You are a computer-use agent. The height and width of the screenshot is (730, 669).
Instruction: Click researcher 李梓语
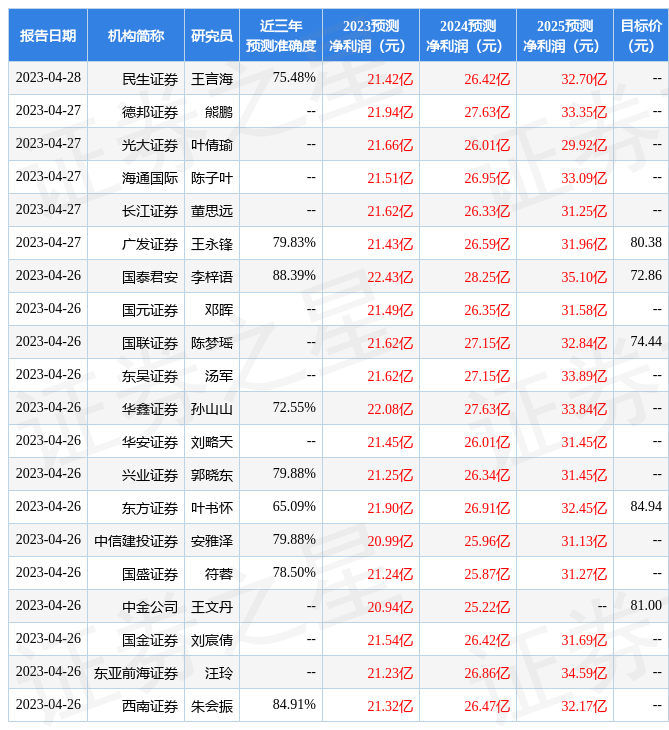[x=212, y=277]
